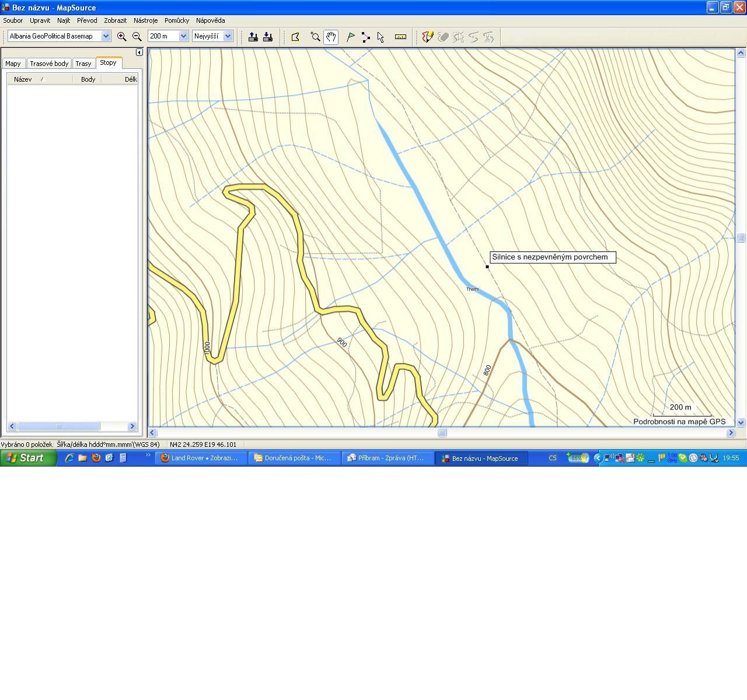This screenshot has height=700, width=747.
Task: Click the Windows Start button
Action: point(28,458)
